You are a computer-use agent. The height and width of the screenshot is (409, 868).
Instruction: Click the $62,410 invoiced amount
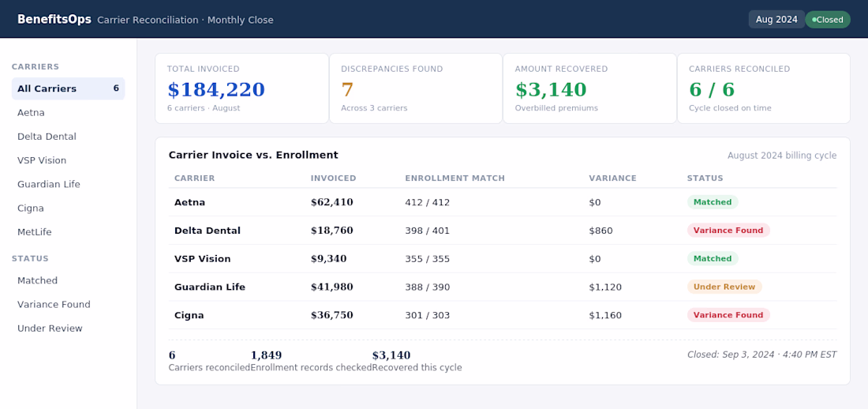tap(332, 202)
